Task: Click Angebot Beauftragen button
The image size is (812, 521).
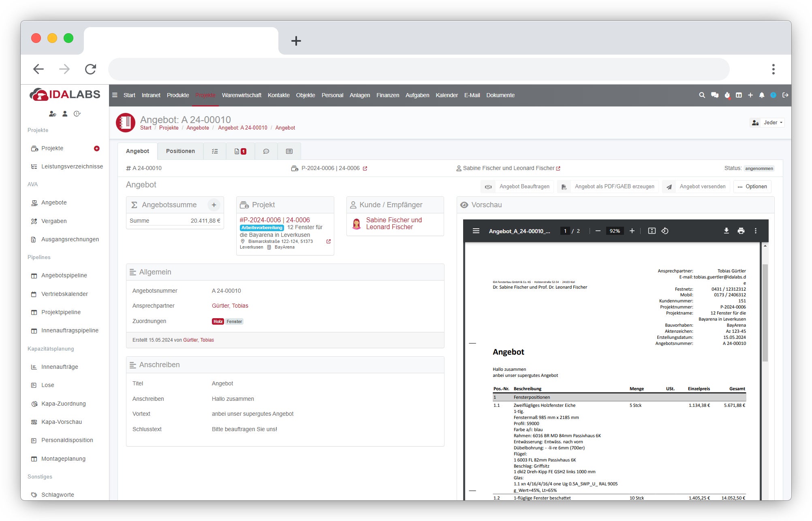Action: click(517, 187)
